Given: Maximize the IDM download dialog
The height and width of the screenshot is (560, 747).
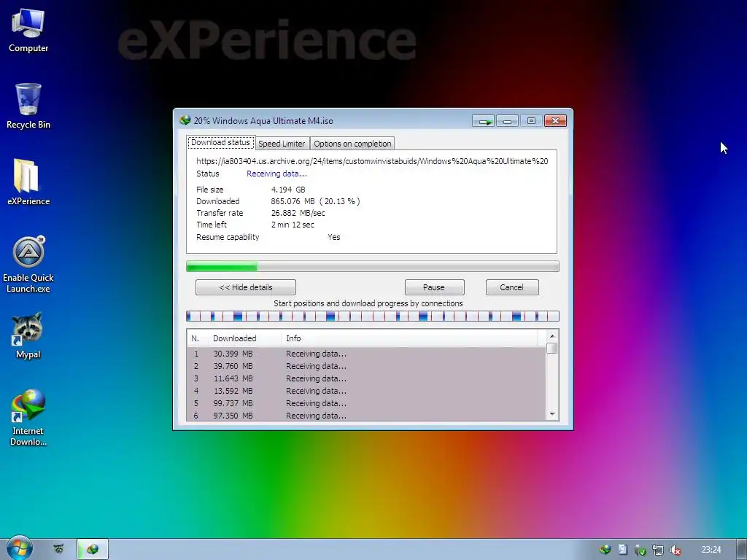Looking at the screenshot, I should pos(531,121).
